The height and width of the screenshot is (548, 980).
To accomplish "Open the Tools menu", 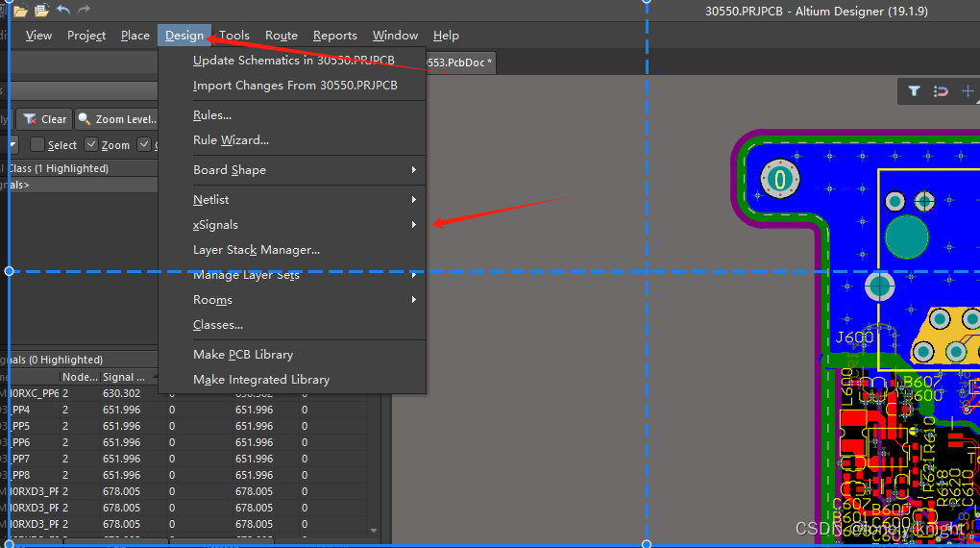I will pyautogui.click(x=234, y=36).
